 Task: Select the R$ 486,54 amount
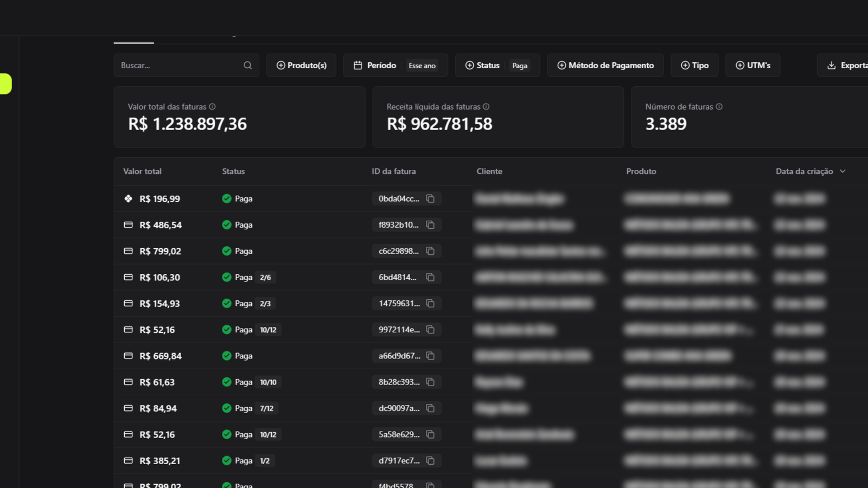pos(161,225)
